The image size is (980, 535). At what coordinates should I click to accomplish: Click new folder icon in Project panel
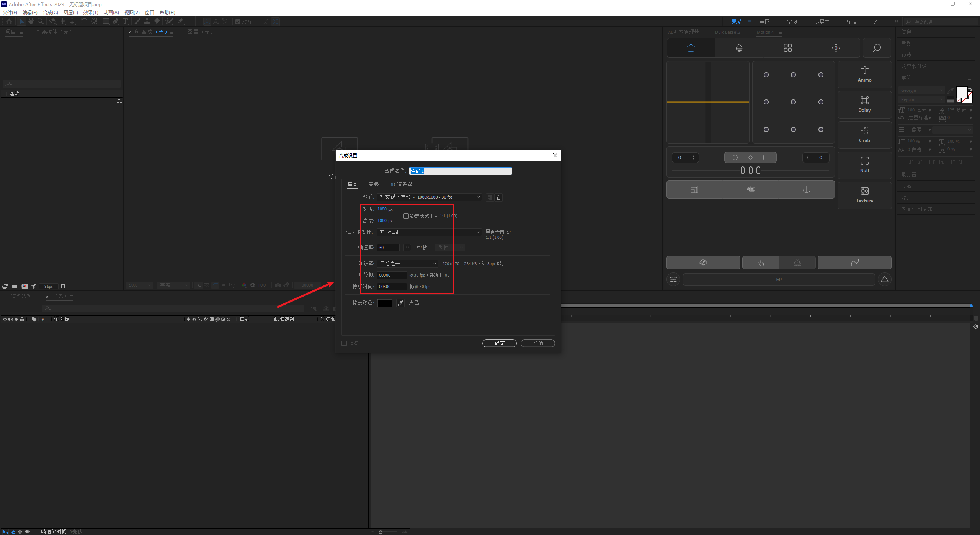pos(15,286)
